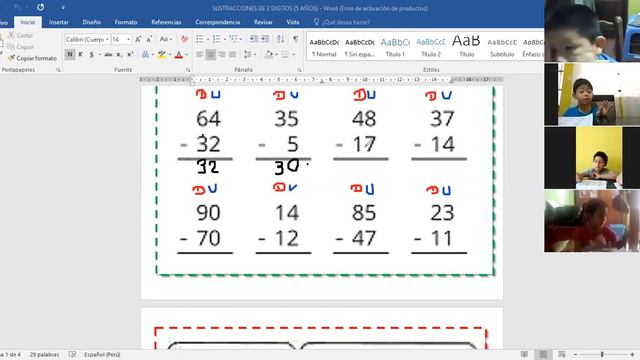Click the proofing book icon in status bar
Screen dimensions: 640x360
click(x=72, y=354)
